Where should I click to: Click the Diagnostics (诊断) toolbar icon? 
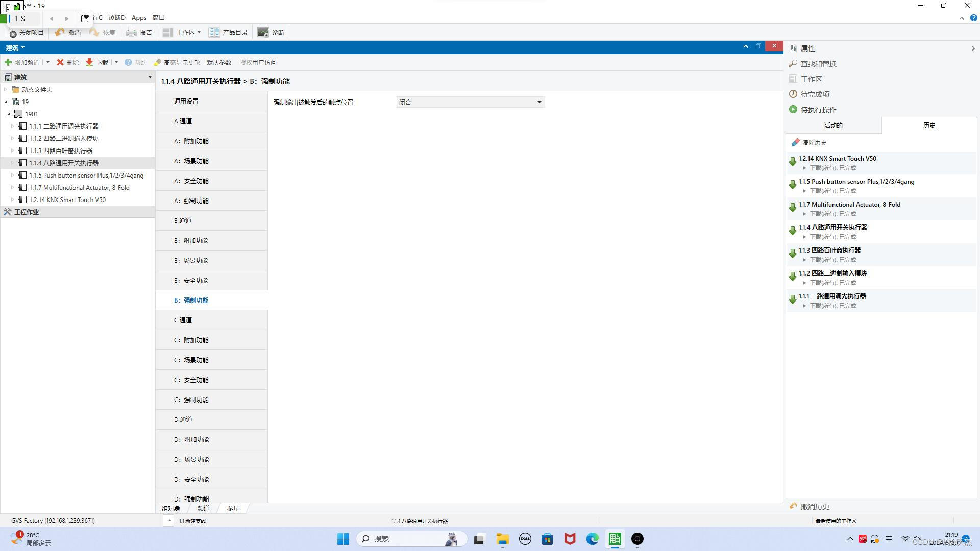pos(263,33)
